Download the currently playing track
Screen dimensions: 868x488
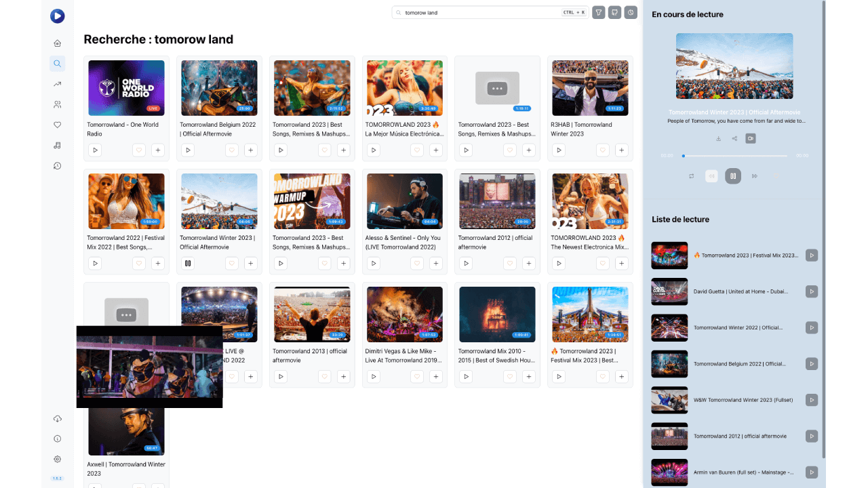point(718,138)
